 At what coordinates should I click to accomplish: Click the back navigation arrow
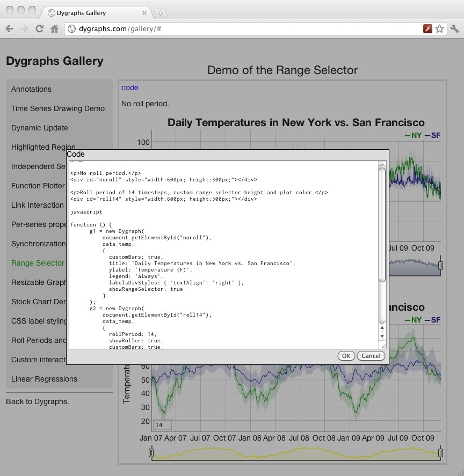click(x=10, y=29)
